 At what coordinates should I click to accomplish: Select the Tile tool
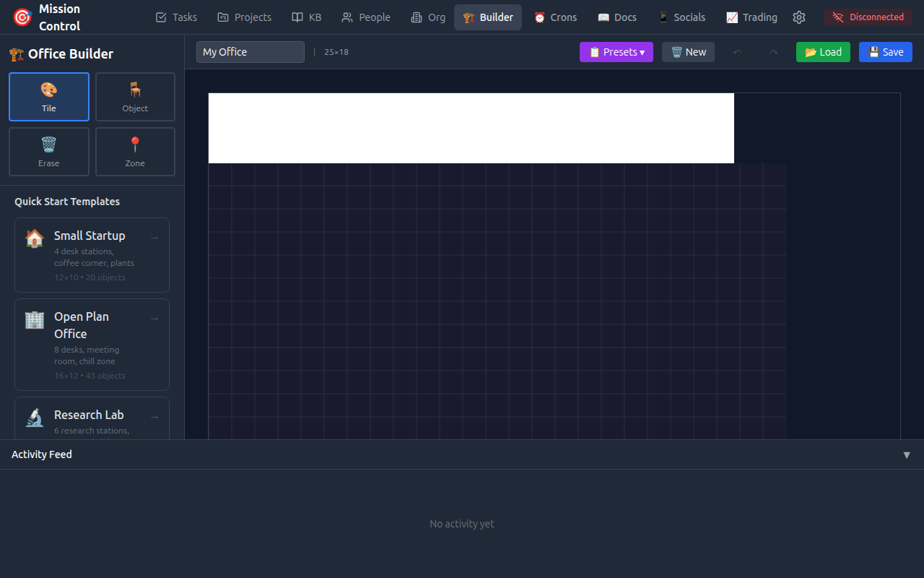[49, 97]
